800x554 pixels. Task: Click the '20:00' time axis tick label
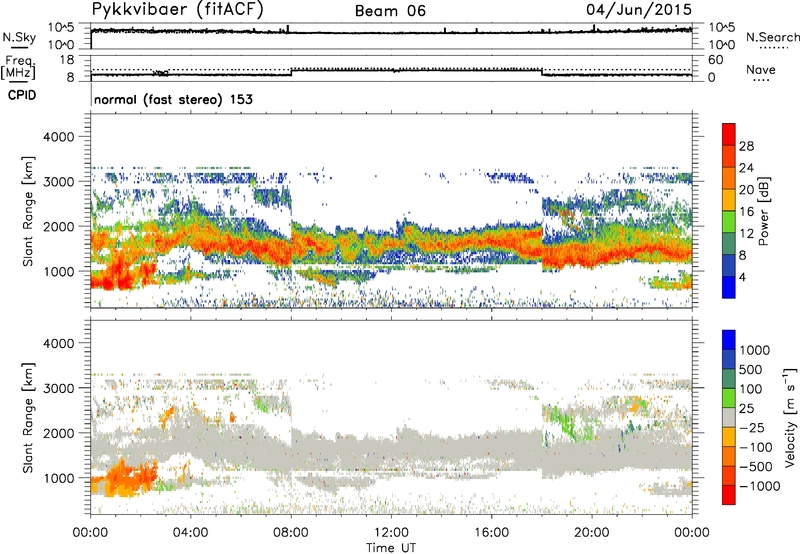pos(591,533)
